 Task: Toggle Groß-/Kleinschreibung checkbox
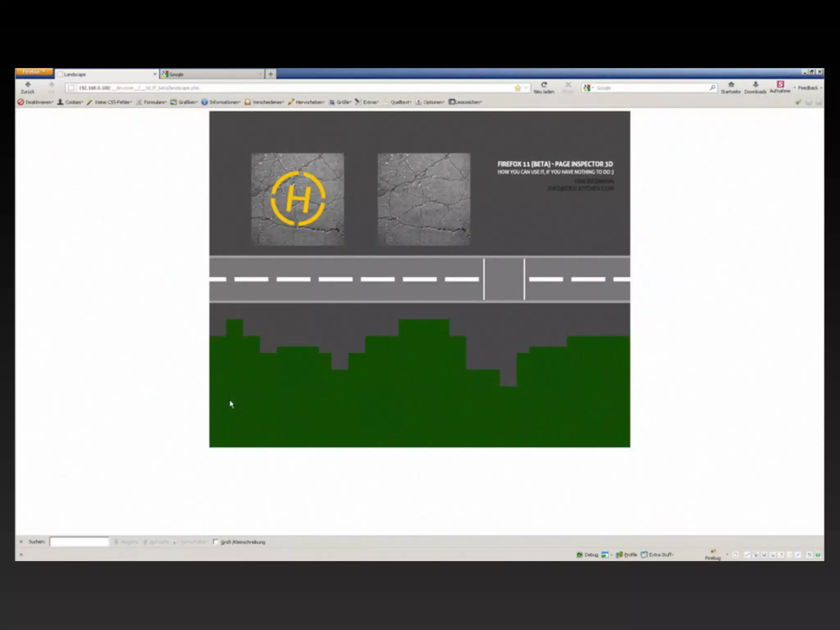(x=215, y=542)
